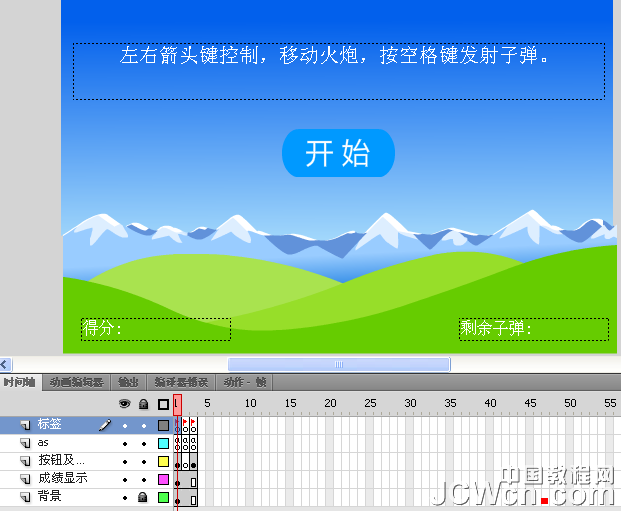
Task: Select frame 2 blank keyframe on 按钮及... layer
Action: click(185, 461)
